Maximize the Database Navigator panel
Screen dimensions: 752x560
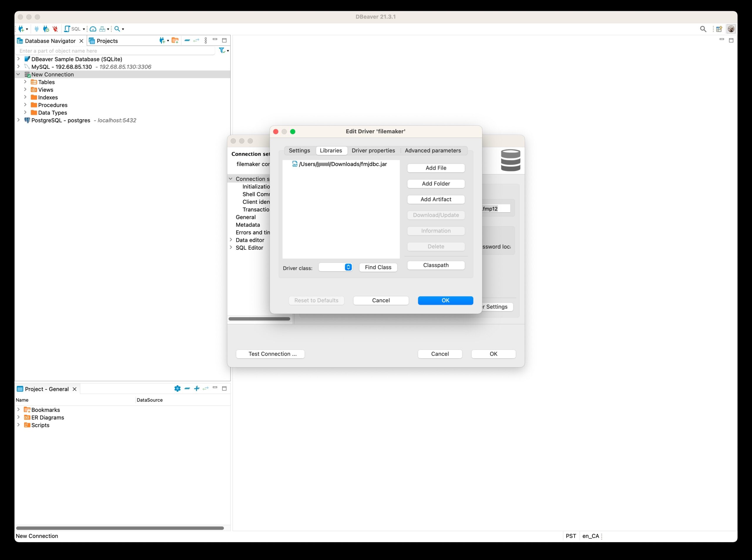[x=224, y=40]
